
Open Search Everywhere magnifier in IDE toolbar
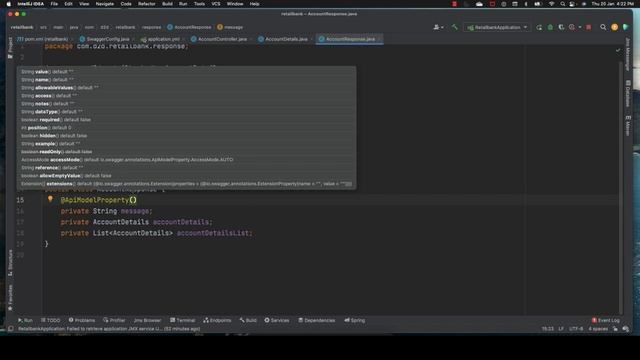point(603,27)
